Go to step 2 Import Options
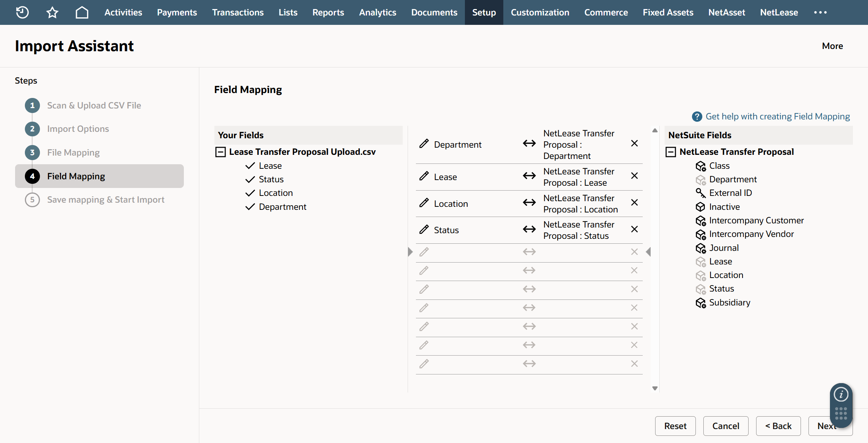 coord(78,129)
